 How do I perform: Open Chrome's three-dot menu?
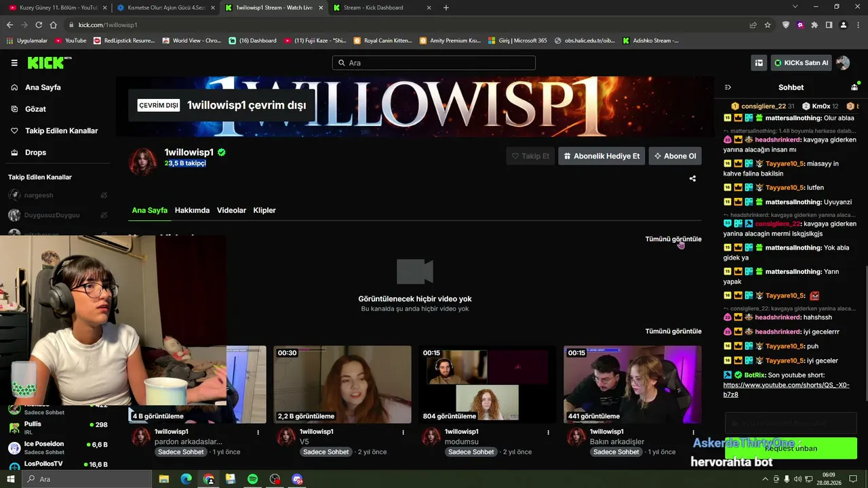click(x=857, y=25)
